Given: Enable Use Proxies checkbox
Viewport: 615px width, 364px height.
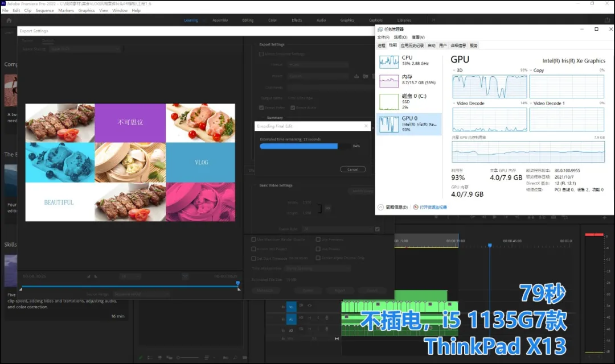Looking at the screenshot, I should [318, 249].
